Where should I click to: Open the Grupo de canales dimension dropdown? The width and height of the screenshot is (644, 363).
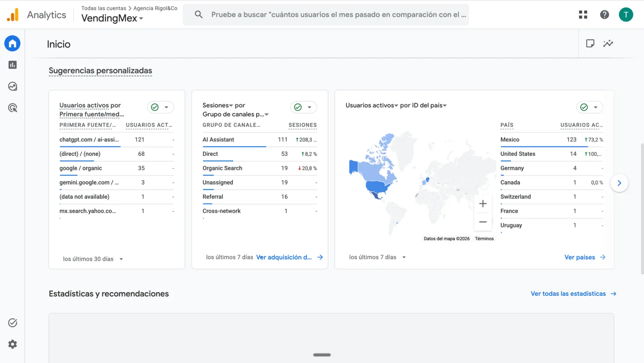235,114
